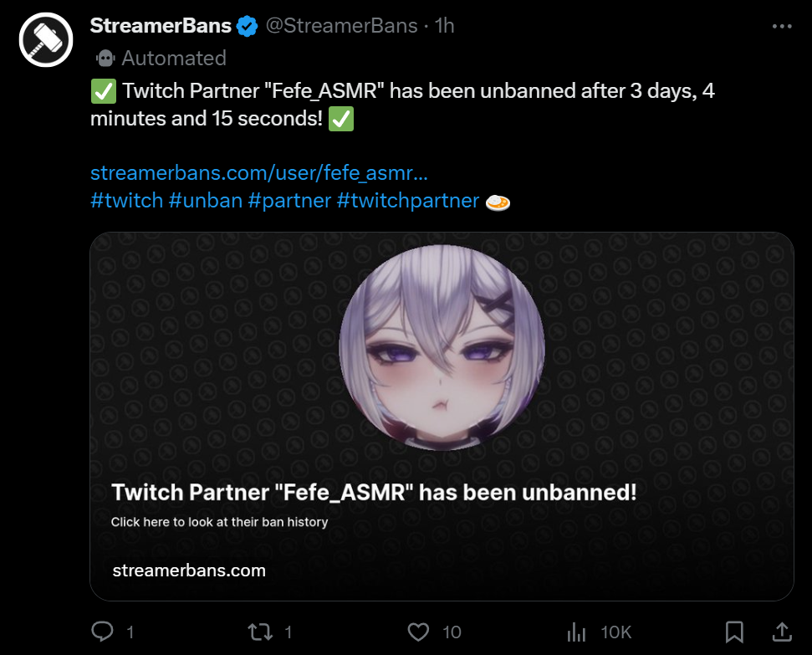Viewport: 812px width, 655px height.
Task: Bookmark this tweet
Action: coord(734,631)
